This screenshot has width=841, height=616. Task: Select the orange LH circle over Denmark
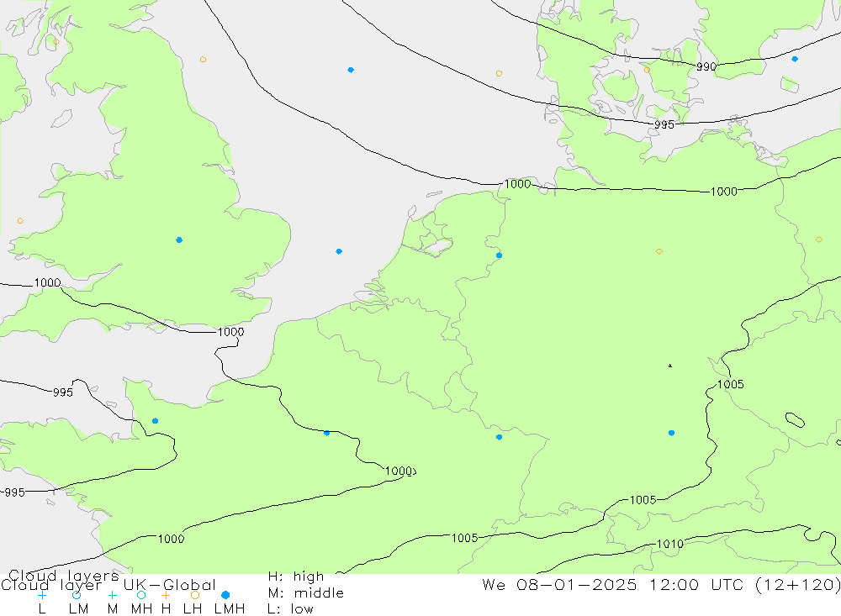point(647,70)
